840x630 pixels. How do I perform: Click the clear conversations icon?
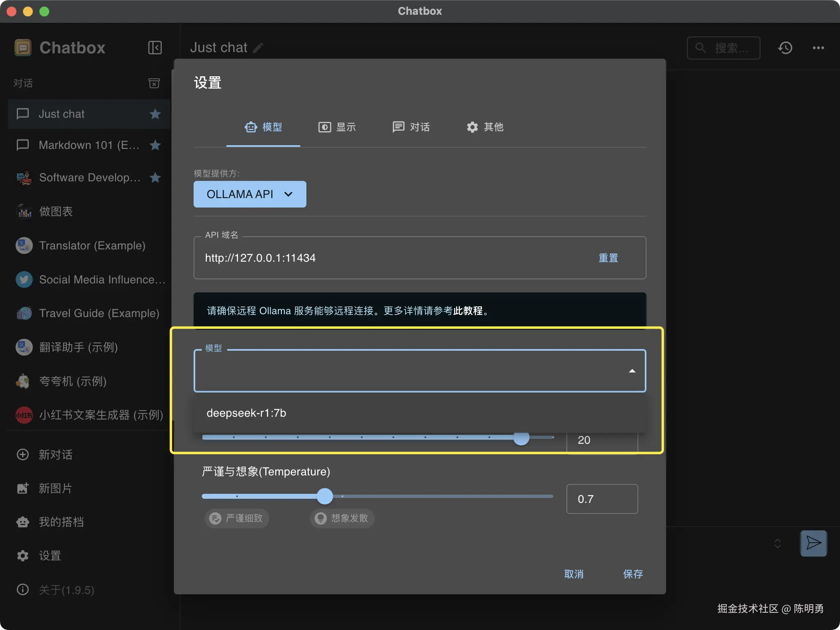154,83
